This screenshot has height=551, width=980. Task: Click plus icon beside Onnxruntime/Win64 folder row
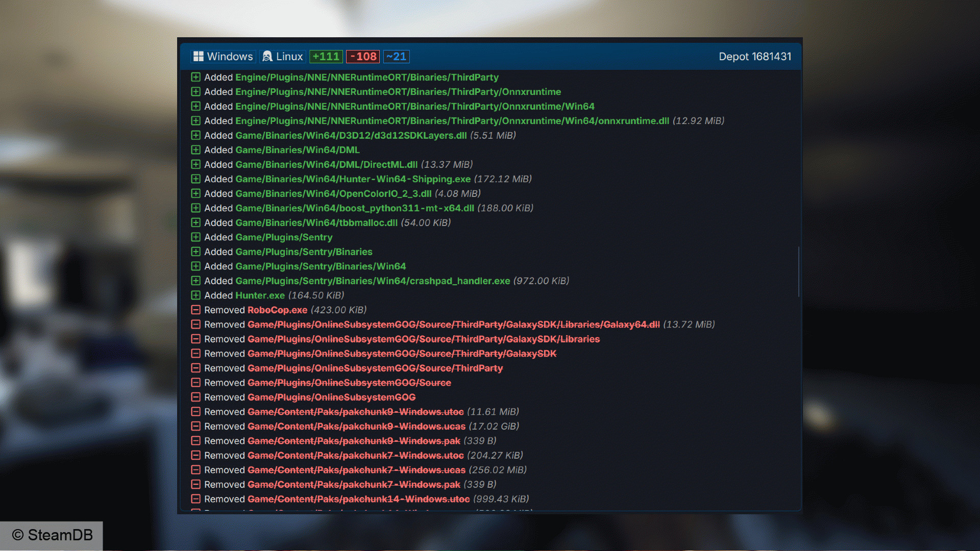195,106
